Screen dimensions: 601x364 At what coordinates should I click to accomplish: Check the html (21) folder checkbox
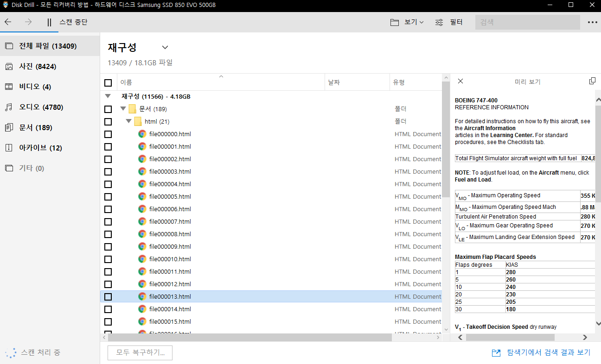108,122
